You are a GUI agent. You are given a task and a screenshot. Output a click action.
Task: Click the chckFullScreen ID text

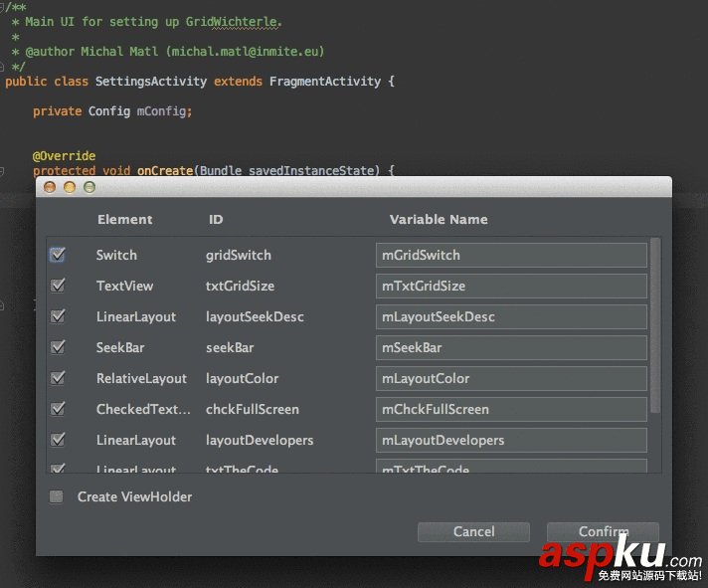coord(253,409)
